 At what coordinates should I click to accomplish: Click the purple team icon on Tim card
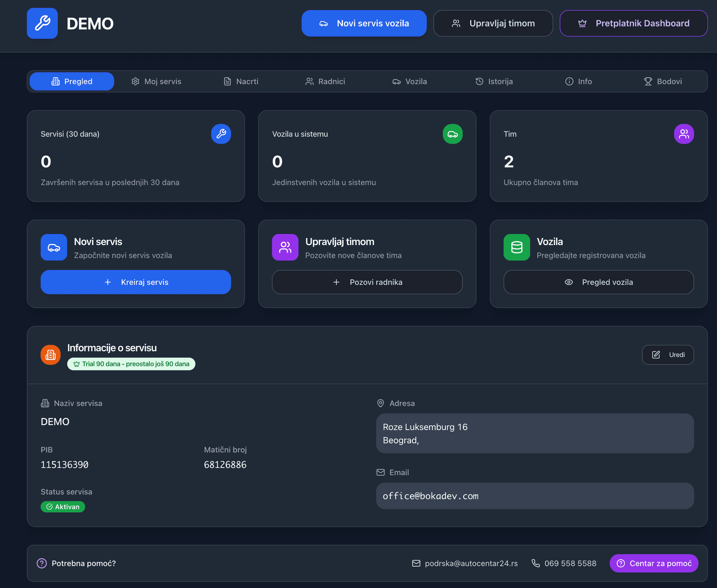click(x=684, y=134)
